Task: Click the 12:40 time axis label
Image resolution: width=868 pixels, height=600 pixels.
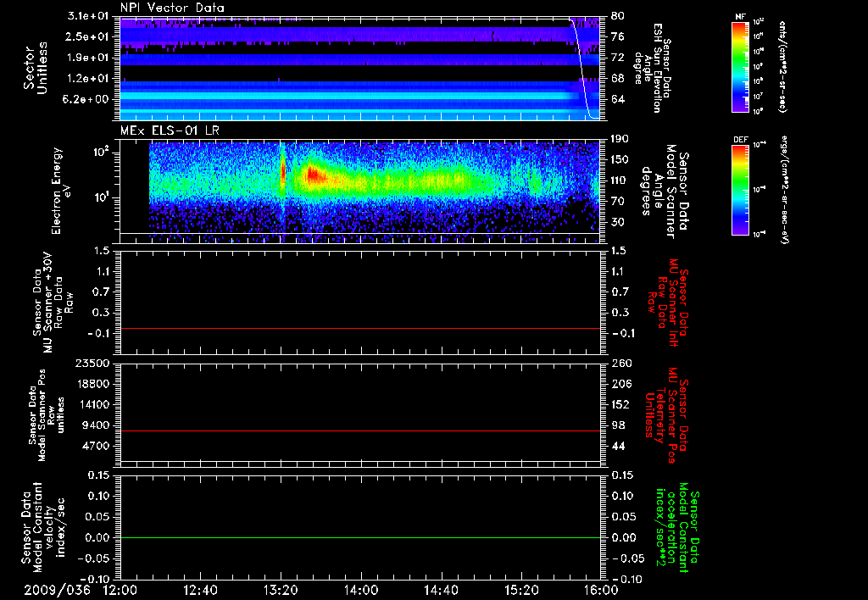Action: (200, 590)
